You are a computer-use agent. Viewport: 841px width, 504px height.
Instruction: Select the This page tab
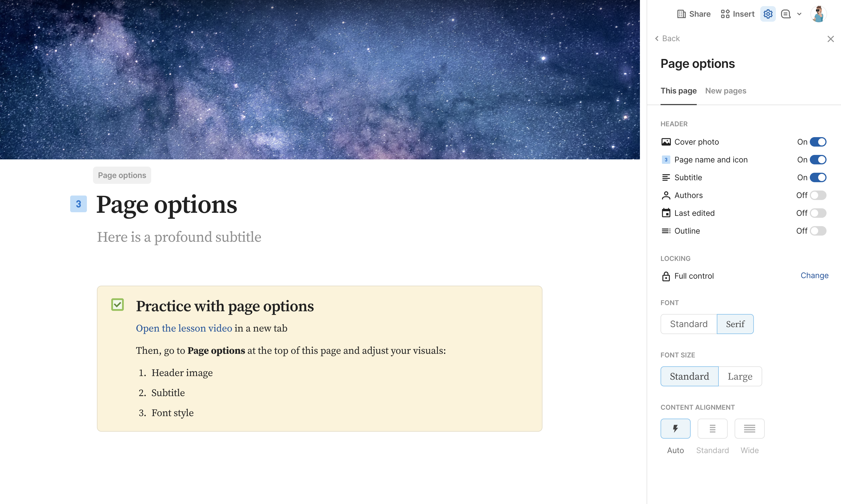tap(678, 91)
